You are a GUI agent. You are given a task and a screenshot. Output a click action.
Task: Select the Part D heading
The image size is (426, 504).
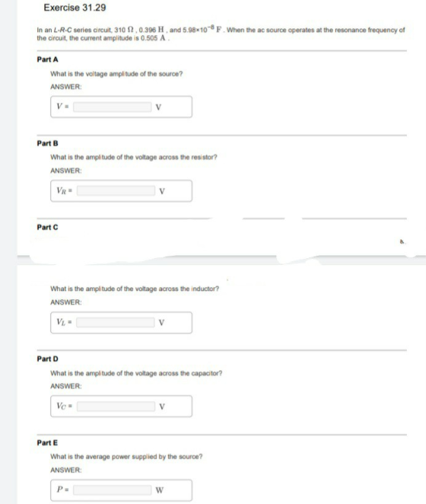[x=48, y=359]
